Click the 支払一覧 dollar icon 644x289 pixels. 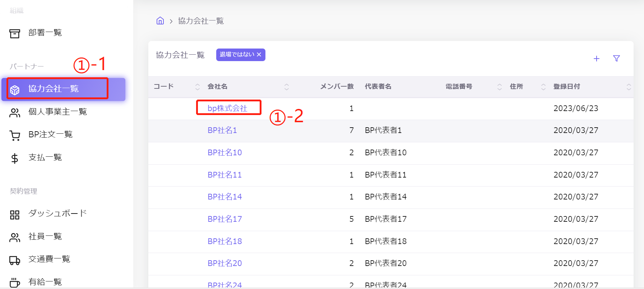click(x=15, y=159)
